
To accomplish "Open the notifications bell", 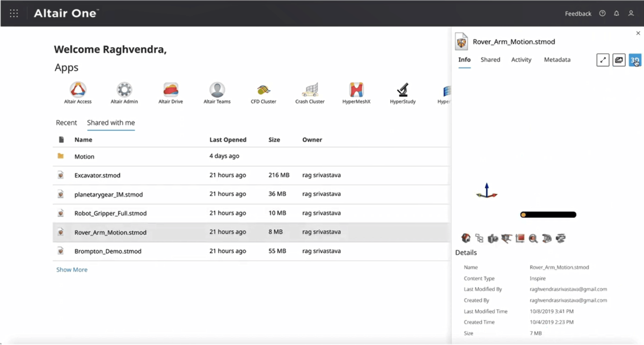I will click(x=617, y=13).
